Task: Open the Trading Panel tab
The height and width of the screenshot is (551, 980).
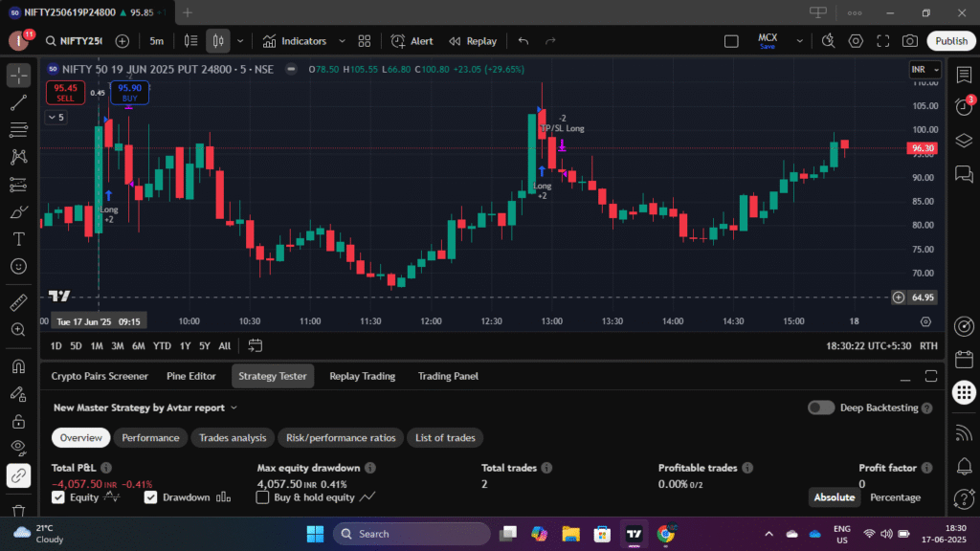Action: [x=448, y=376]
